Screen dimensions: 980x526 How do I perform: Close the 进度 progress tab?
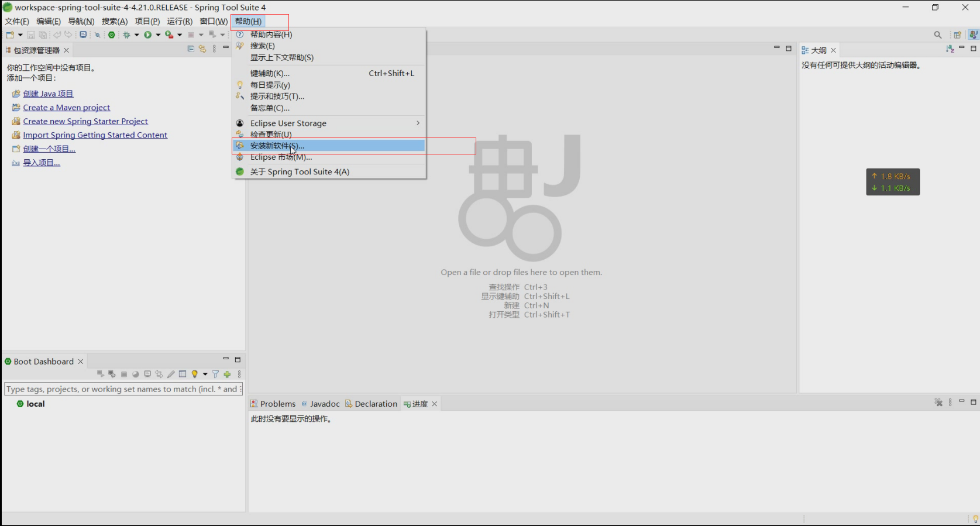point(435,404)
